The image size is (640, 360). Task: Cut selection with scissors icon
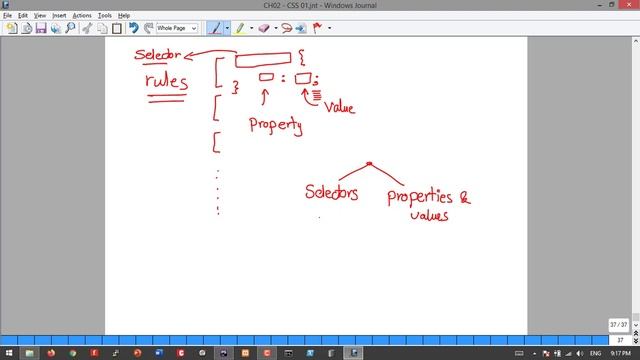(x=87, y=28)
